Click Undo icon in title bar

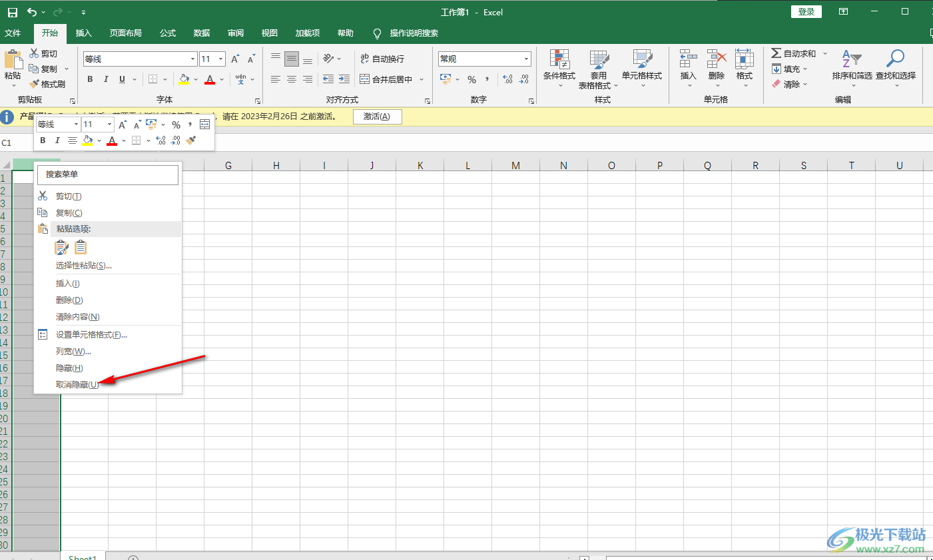point(32,12)
